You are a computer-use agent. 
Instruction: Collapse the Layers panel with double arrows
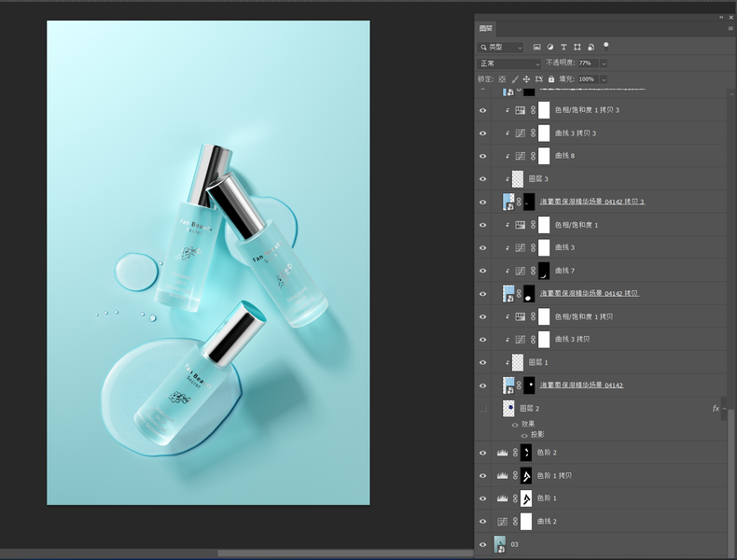tap(721, 18)
